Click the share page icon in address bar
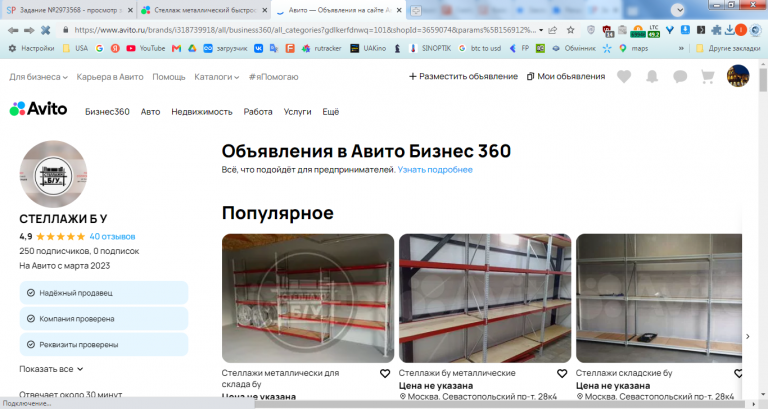The width and height of the screenshot is (768, 409). tap(553, 30)
